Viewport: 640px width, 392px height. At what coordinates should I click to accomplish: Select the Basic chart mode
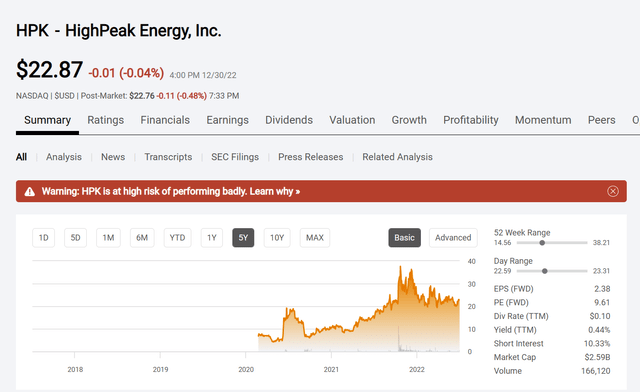click(x=404, y=238)
